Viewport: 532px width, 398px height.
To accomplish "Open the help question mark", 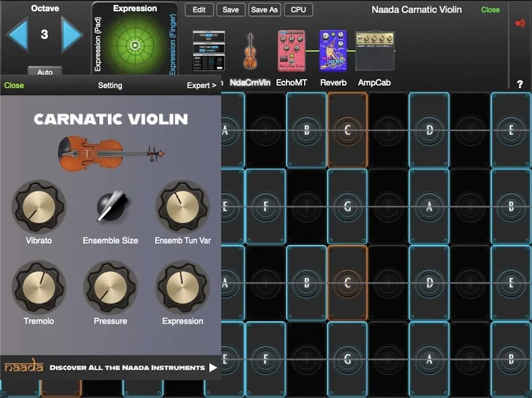I will pyautogui.click(x=519, y=84).
